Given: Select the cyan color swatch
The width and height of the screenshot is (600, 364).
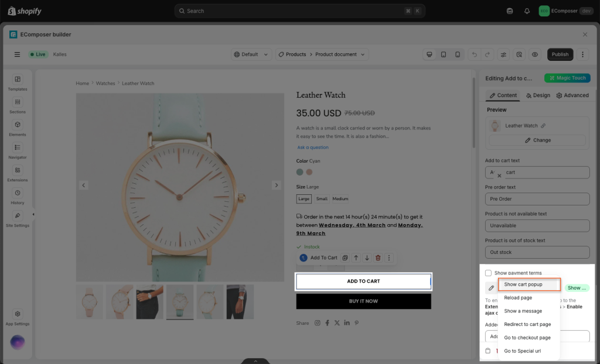Looking at the screenshot, I should tap(300, 172).
